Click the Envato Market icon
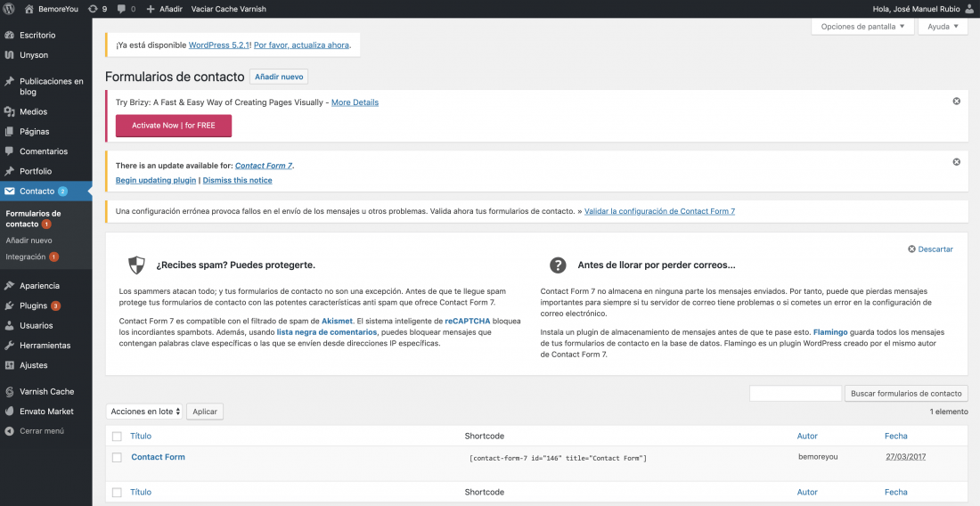 point(10,411)
